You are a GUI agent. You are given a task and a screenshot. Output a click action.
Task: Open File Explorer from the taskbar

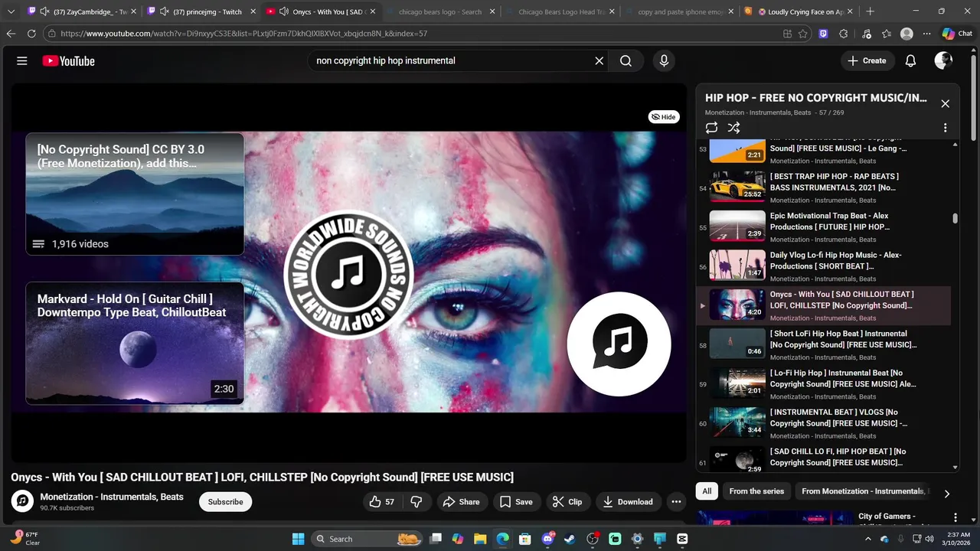coord(480,539)
